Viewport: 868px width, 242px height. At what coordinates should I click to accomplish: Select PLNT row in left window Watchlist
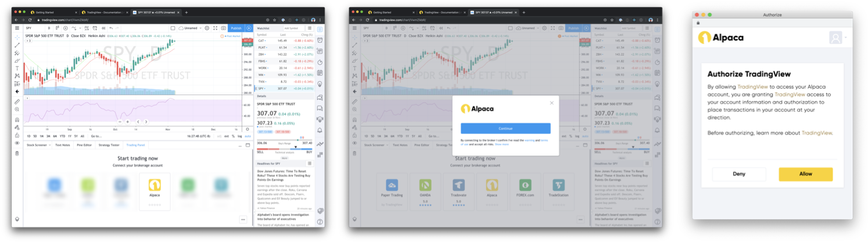(x=284, y=48)
